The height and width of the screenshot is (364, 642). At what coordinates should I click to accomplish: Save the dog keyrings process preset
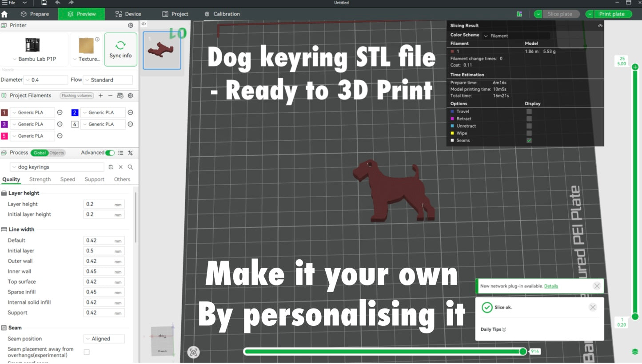(x=111, y=167)
